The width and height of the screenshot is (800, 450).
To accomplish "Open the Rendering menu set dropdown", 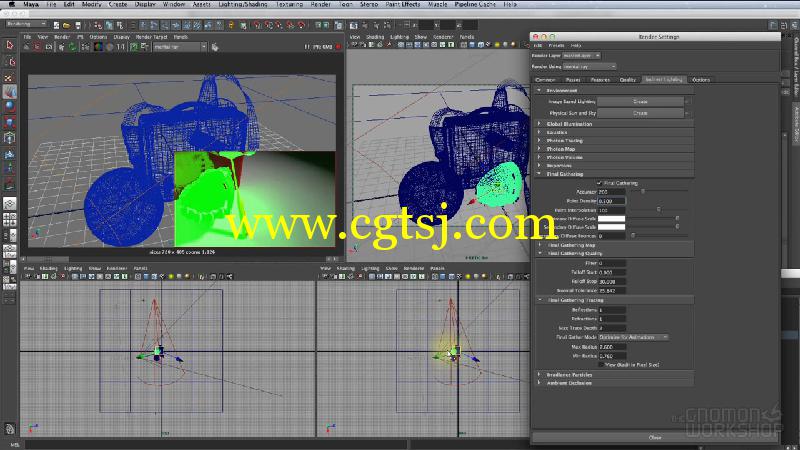I will coord(26,24).
